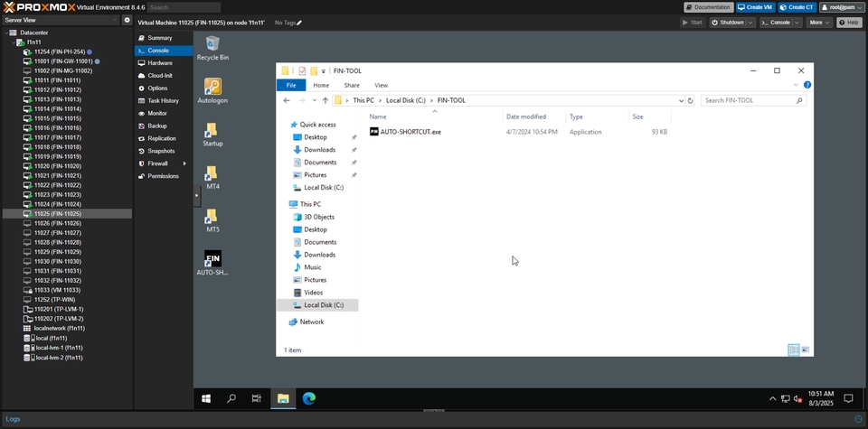
Task: Open the More dropdown button
Action: 819,23
